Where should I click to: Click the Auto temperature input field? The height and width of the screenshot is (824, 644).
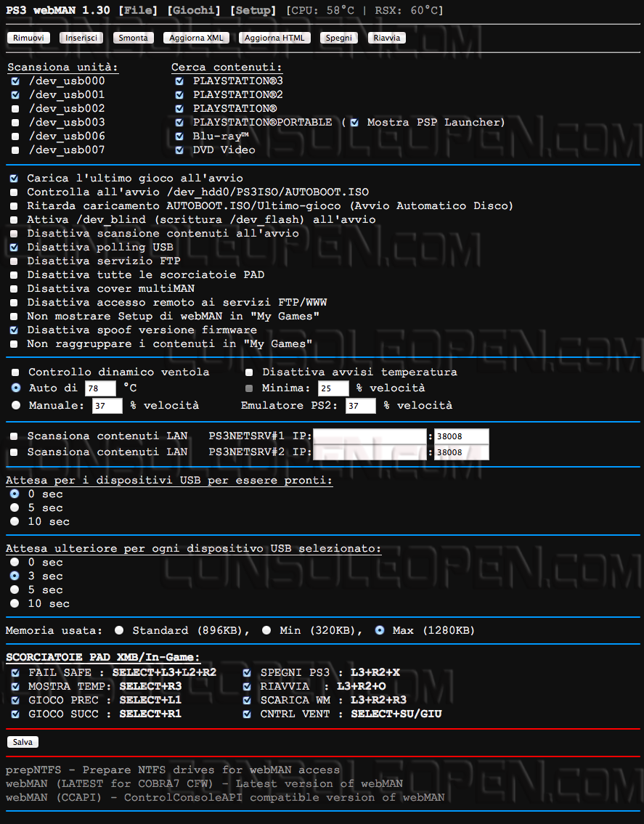pyautogui.click(x=100, y=388)
